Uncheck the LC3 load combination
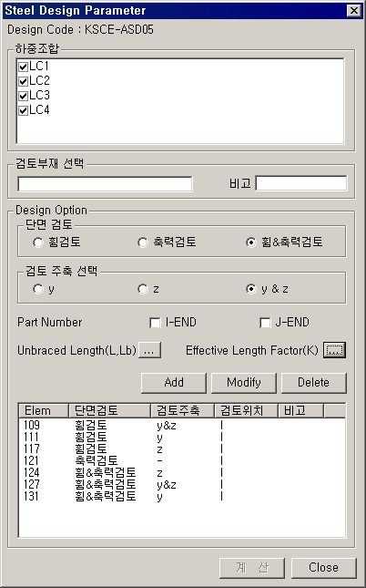The width and height of the screenshot is (366, 588). click(24, 96)
